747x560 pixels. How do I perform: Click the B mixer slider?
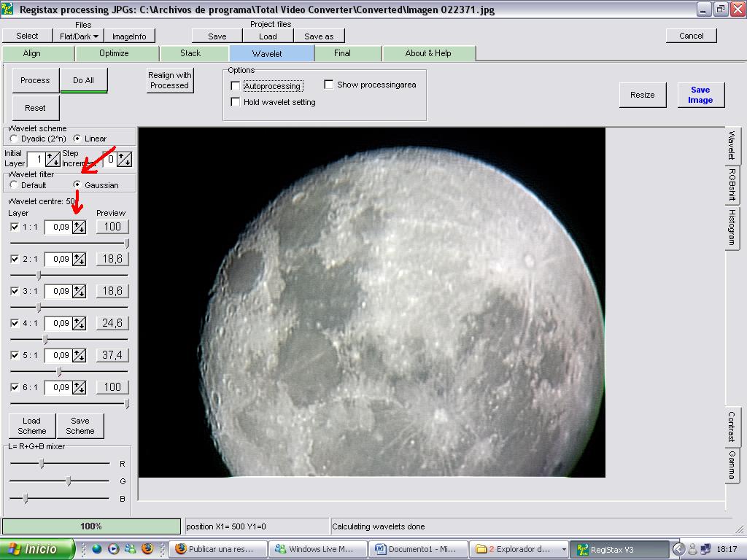coord(60,499)
